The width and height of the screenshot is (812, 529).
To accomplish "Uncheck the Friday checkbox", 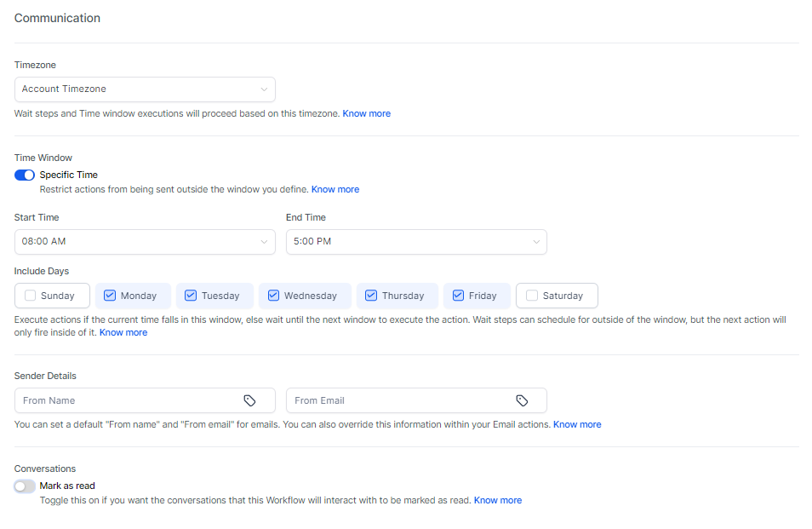I will (456, 296).
